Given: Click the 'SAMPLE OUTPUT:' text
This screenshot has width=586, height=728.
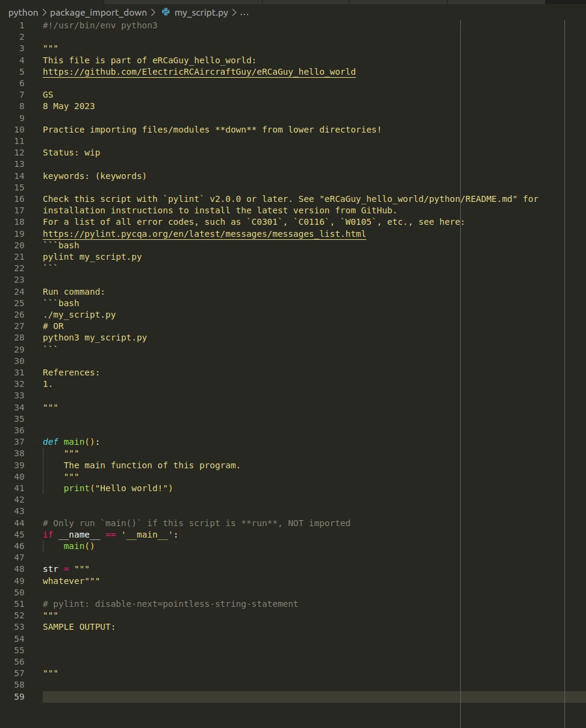Looking at the screenshot, I should coord(79,627).
